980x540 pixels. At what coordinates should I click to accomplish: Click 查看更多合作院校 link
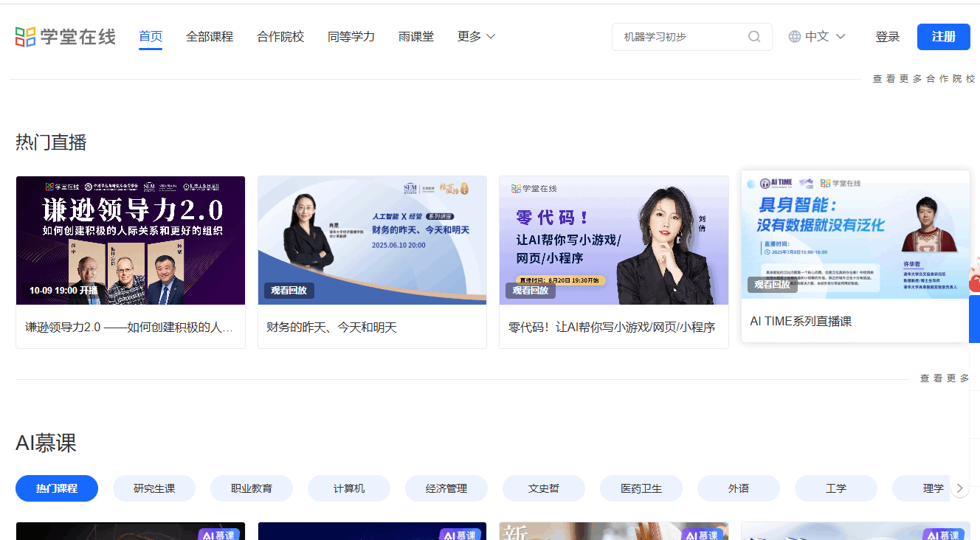tap(923, 79)
